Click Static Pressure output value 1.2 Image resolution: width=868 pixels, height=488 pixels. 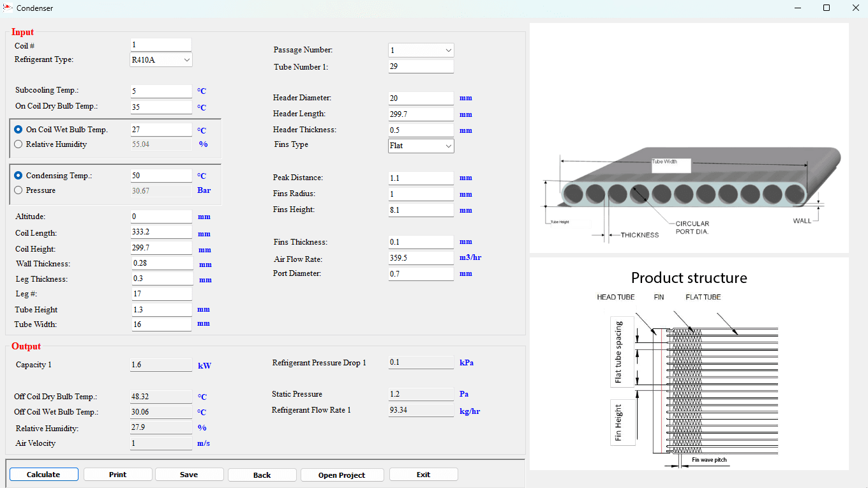[421, 395]
